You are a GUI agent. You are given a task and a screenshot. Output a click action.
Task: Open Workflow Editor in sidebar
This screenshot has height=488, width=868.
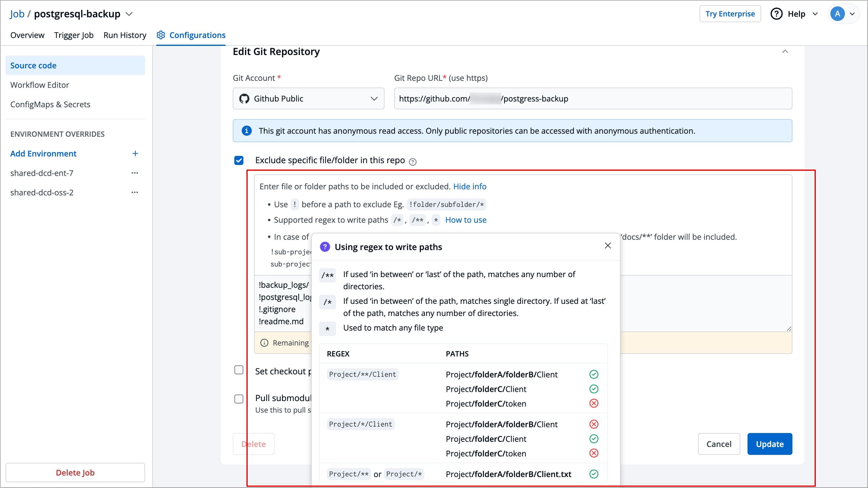[x=40, y=85]
